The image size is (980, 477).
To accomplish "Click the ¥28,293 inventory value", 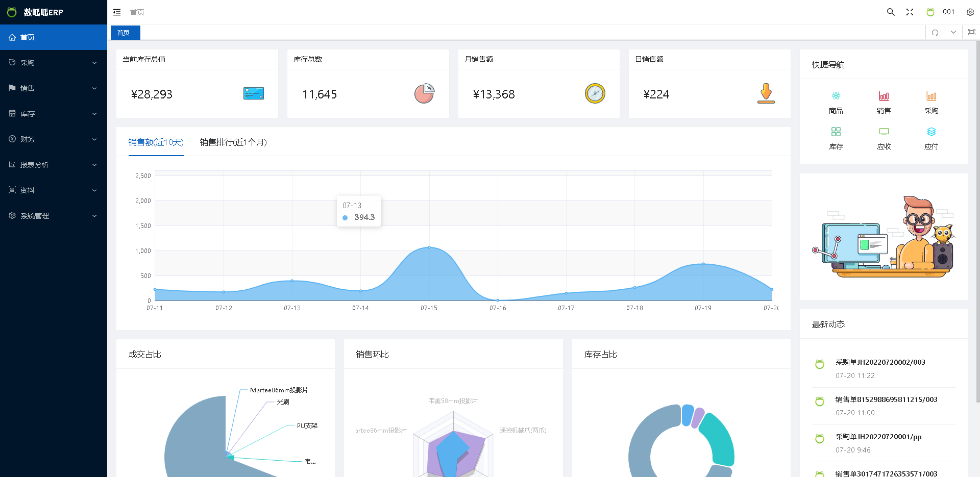I will (152, 94).
